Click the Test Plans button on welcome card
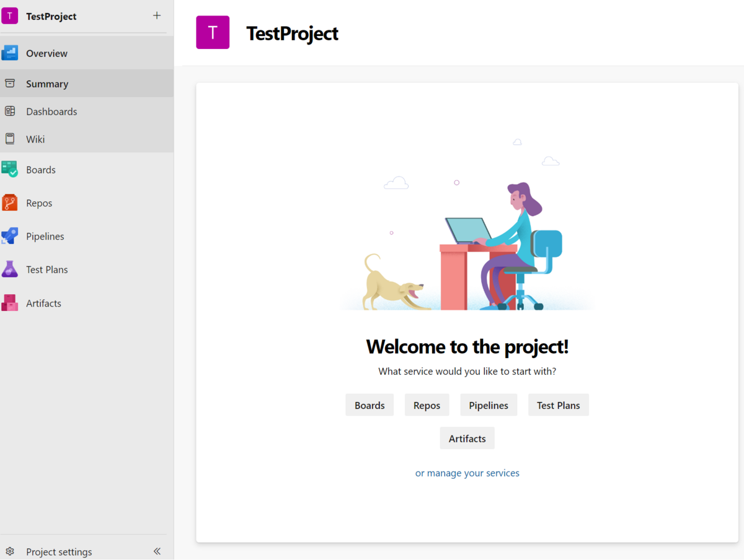The height and width of the screenshot is (560, 744). coord(559,405)
